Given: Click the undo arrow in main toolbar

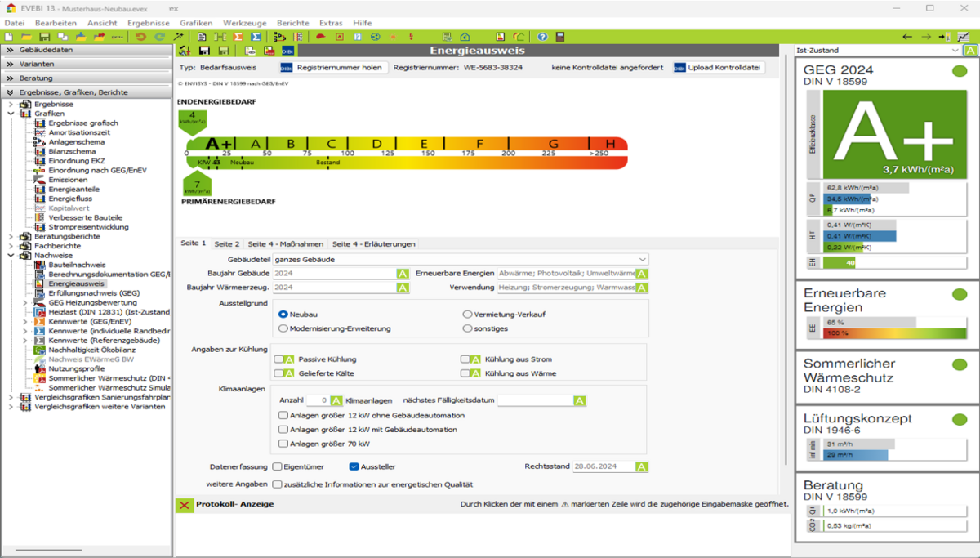Looking at the screenshot, I should pyautogui.click(x=140, y=37).
